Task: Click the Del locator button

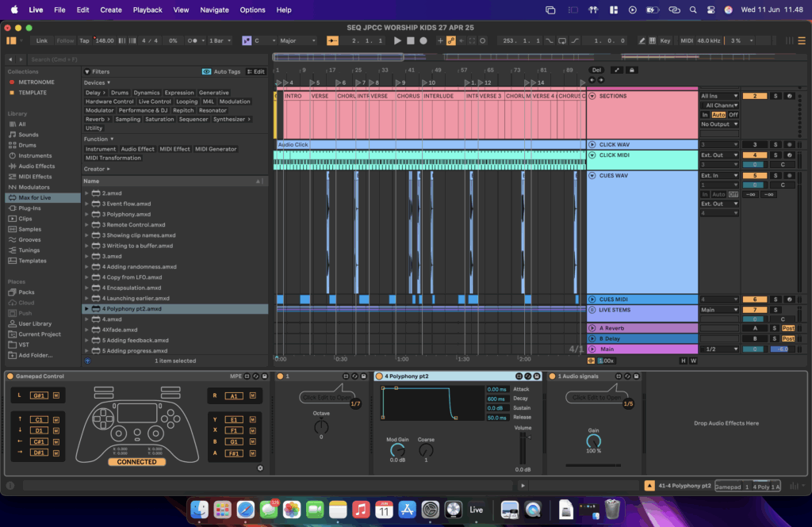Action: pos(596,70)
